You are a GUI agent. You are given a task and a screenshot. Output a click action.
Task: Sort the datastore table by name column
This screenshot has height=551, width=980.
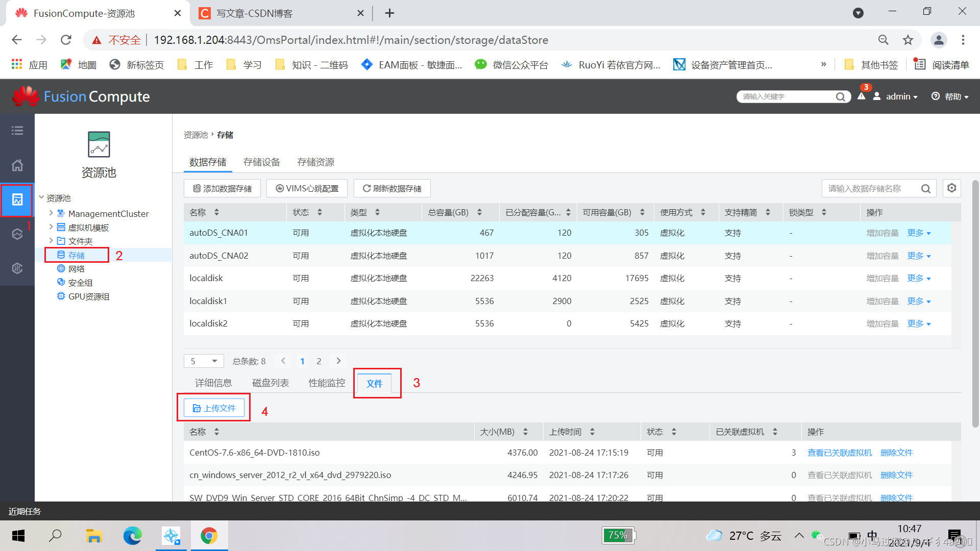click(x=216, y=212)
